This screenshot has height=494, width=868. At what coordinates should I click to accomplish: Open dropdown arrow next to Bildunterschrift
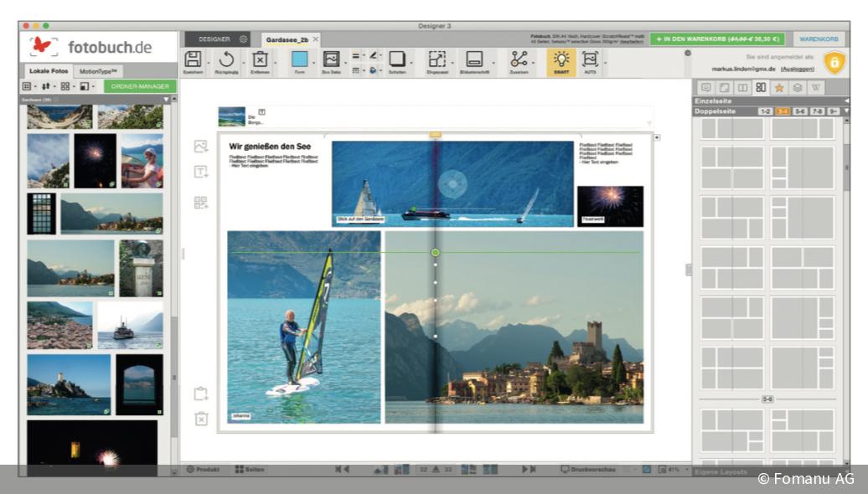point(493,63)
